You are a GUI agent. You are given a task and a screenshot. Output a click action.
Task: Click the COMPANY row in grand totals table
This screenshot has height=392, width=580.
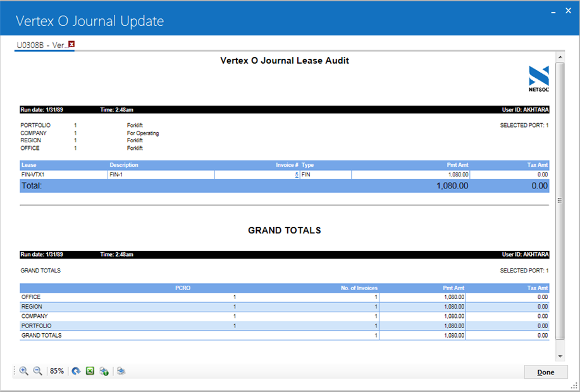coord(285,316)
